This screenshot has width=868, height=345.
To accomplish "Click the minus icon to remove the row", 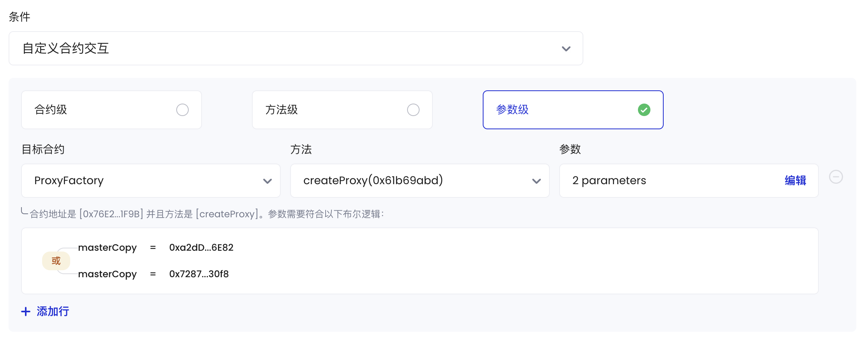I will click(836, 177).
